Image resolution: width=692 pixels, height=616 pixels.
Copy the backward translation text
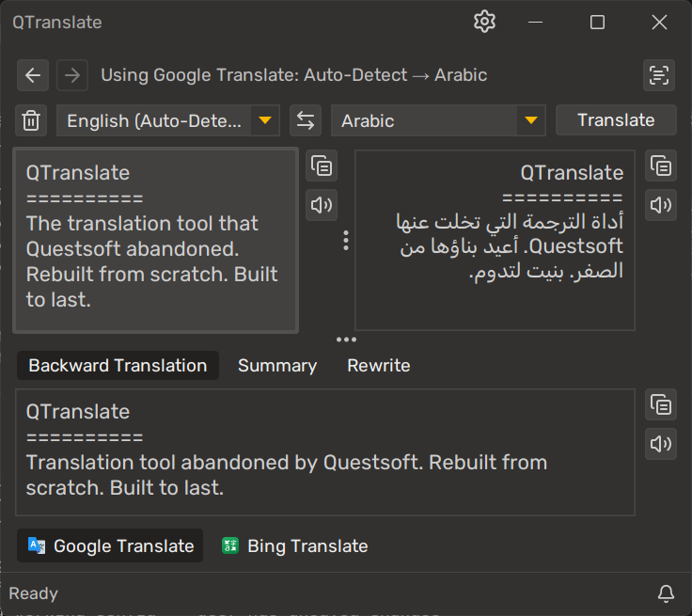click(661, 404)
